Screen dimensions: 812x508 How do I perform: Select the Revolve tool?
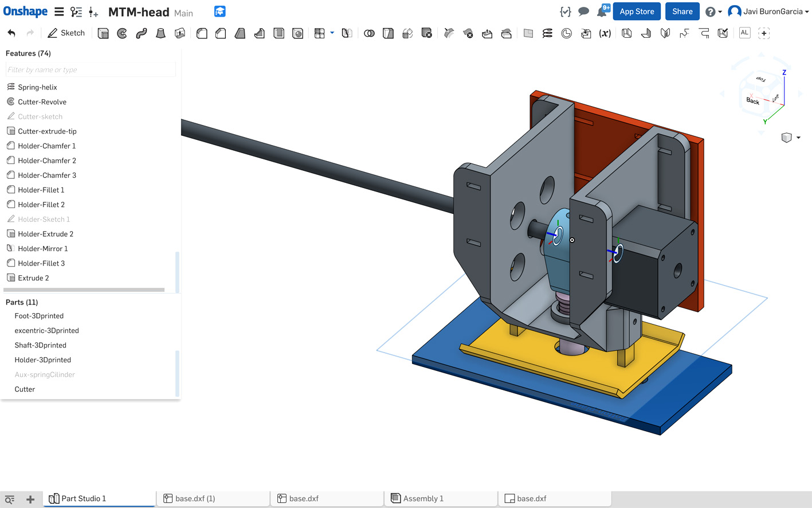(x=122, y=33)
